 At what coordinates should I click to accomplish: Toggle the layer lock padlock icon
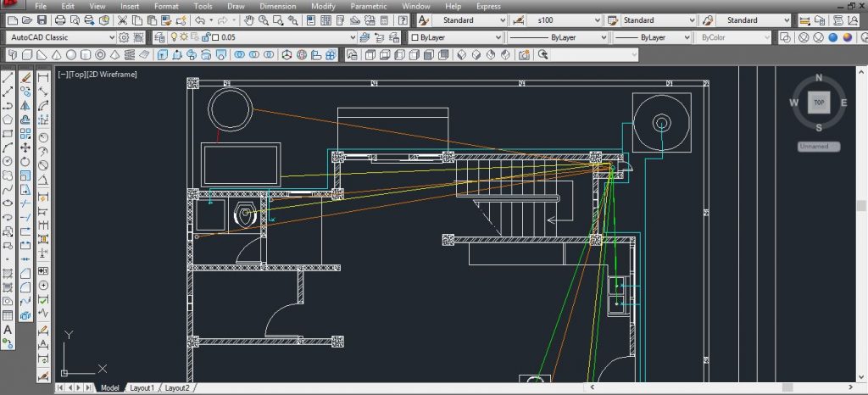pyautogui.click(x=207, y=37)
